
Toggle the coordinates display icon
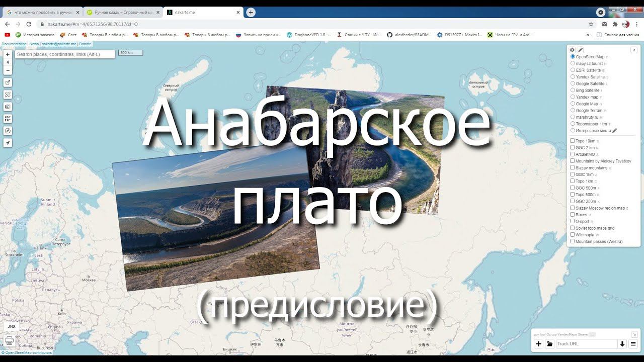[x=8, y=119]
